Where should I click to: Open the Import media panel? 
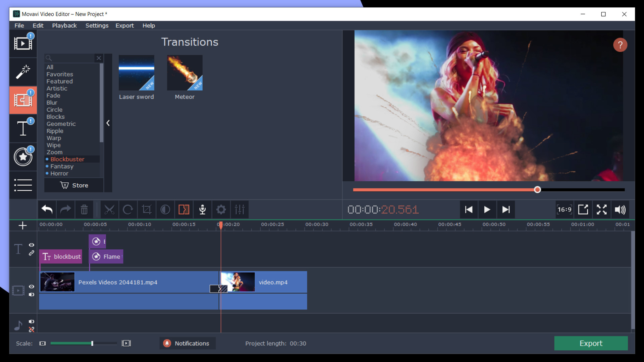(x=23, y=43)
